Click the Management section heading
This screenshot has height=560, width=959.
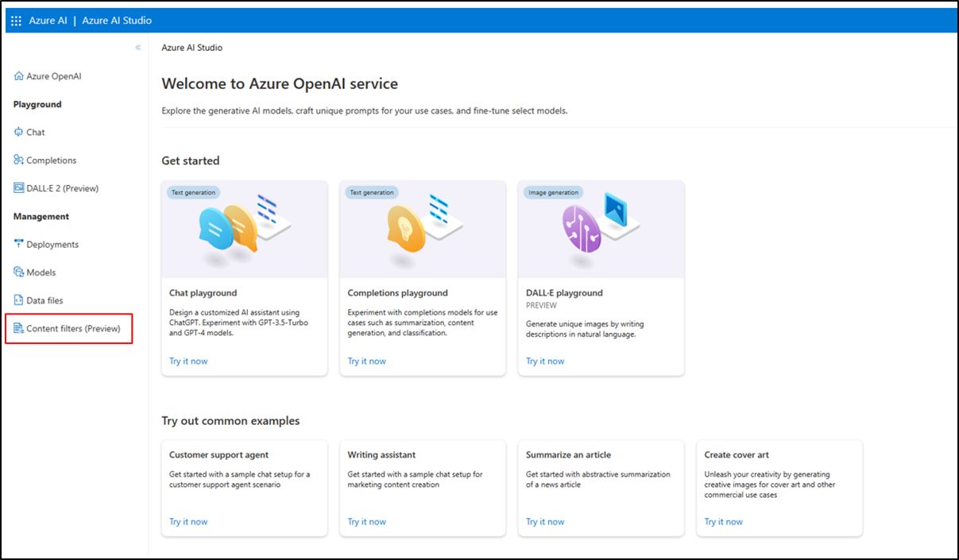[41, 217]
